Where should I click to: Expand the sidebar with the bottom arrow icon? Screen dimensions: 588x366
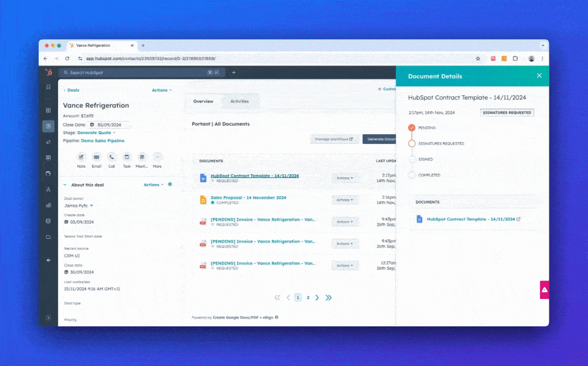(48, 318)
